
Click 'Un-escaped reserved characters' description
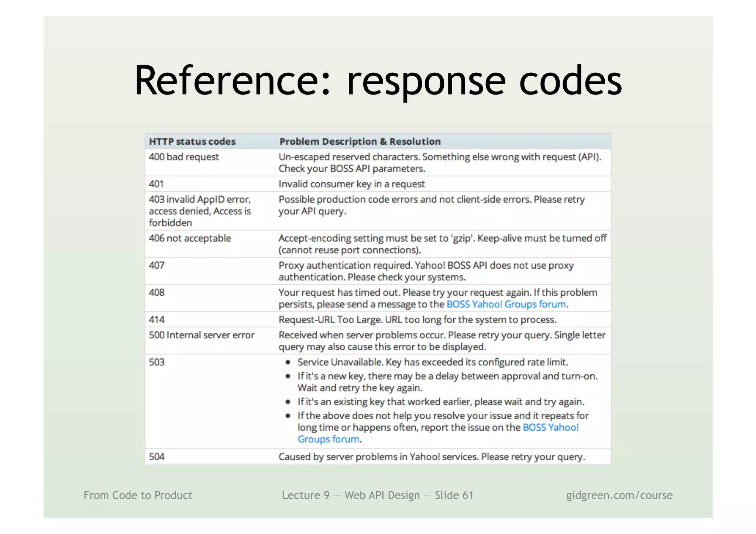point(440,163)
